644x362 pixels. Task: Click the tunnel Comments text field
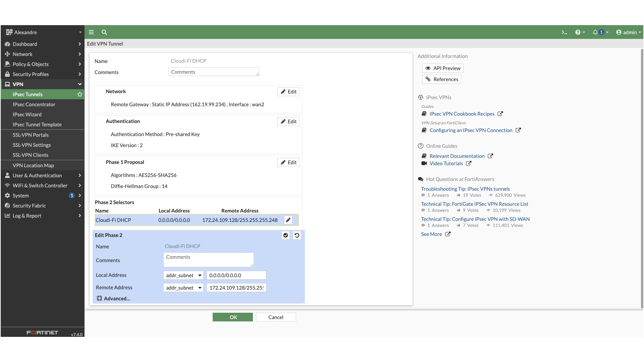[x=213, y=72]
